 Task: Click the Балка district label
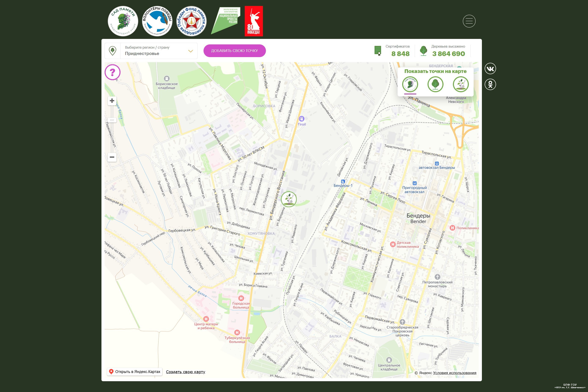click(335, 336)
